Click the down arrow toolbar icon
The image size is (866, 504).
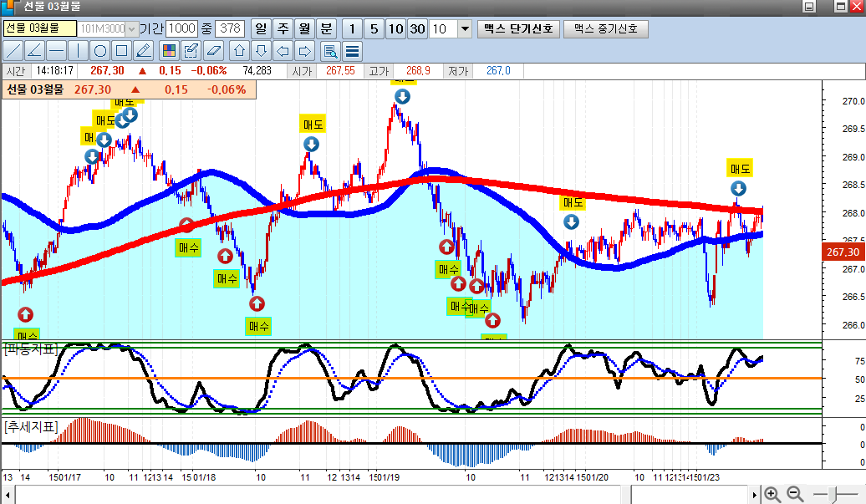(262, 51)
